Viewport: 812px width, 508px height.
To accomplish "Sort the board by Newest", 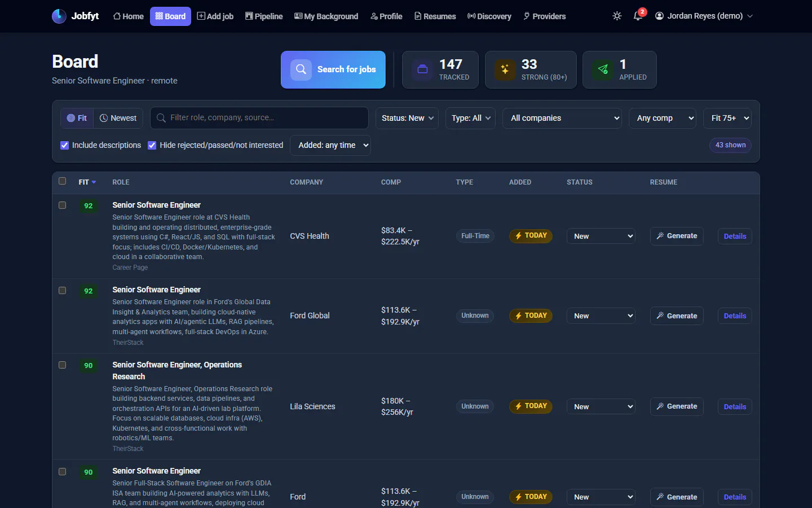I will coord(118,118).
